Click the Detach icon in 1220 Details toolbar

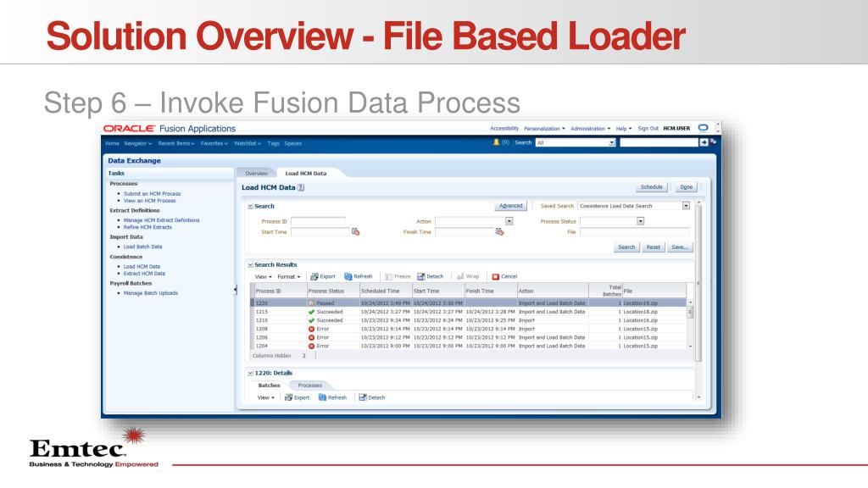point(363,398)
